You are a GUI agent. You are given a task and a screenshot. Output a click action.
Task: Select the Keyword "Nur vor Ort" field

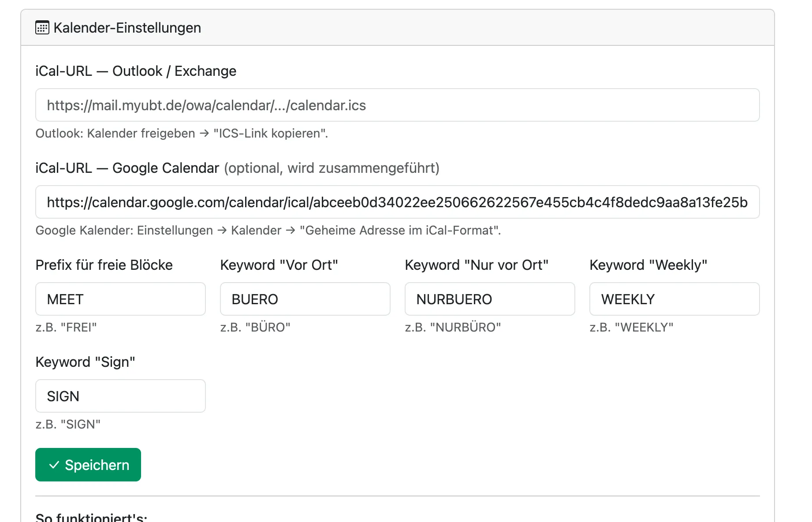click(490, 299)
